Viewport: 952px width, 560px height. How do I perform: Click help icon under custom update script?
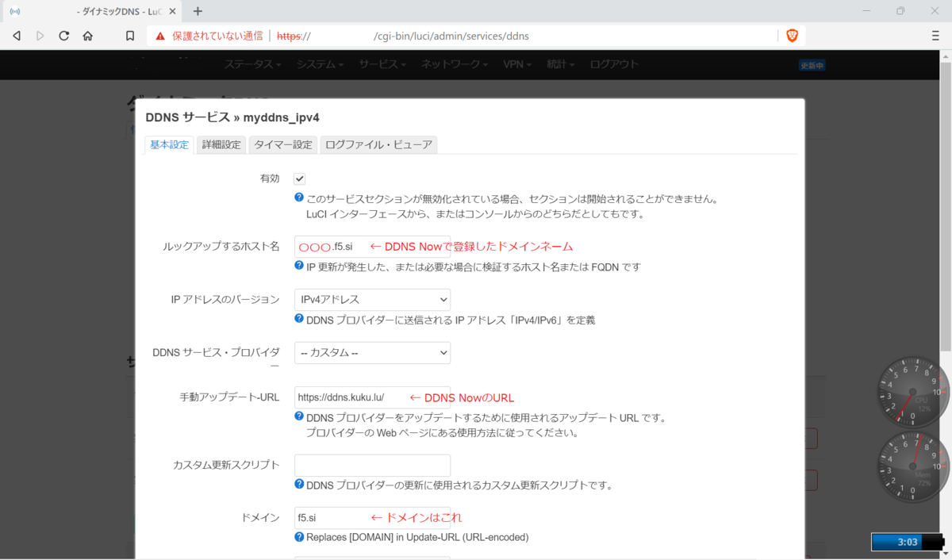pos(299,484)
